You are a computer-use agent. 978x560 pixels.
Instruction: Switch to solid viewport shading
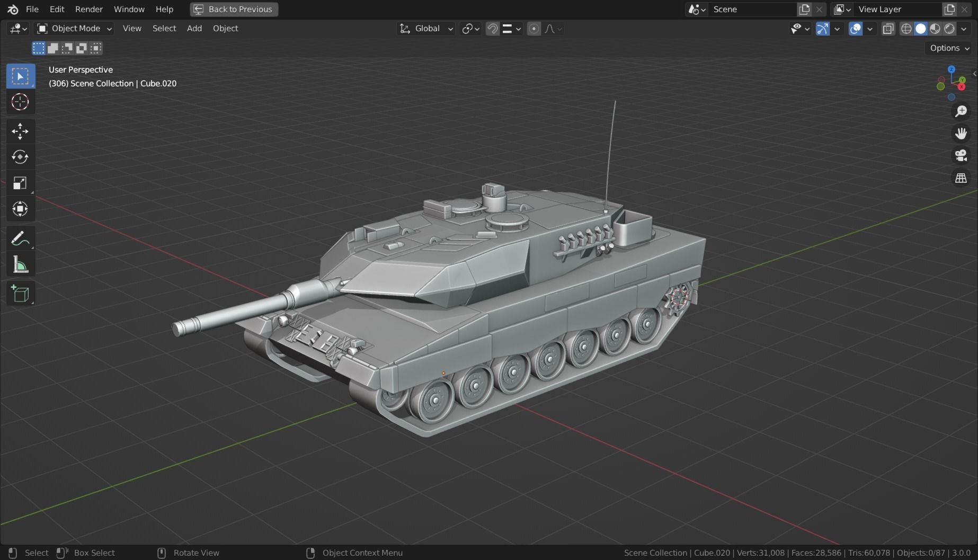(x=921, y=29)
